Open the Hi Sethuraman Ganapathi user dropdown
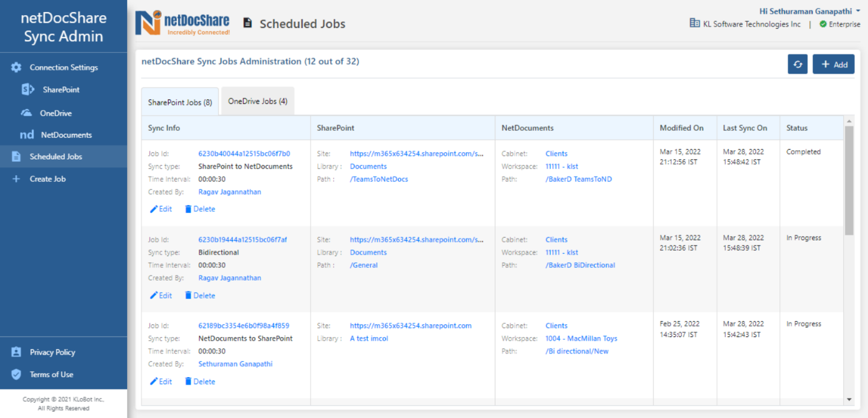 tap(810, 11)
